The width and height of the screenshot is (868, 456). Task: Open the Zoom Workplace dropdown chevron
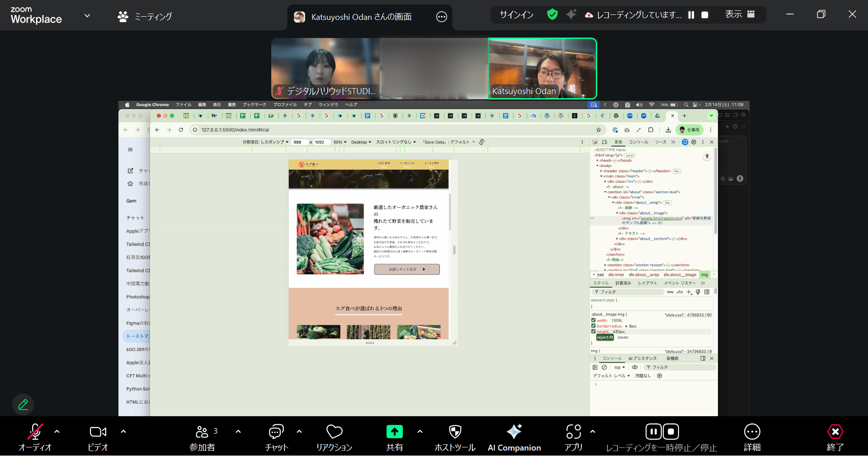pos(87,16)
